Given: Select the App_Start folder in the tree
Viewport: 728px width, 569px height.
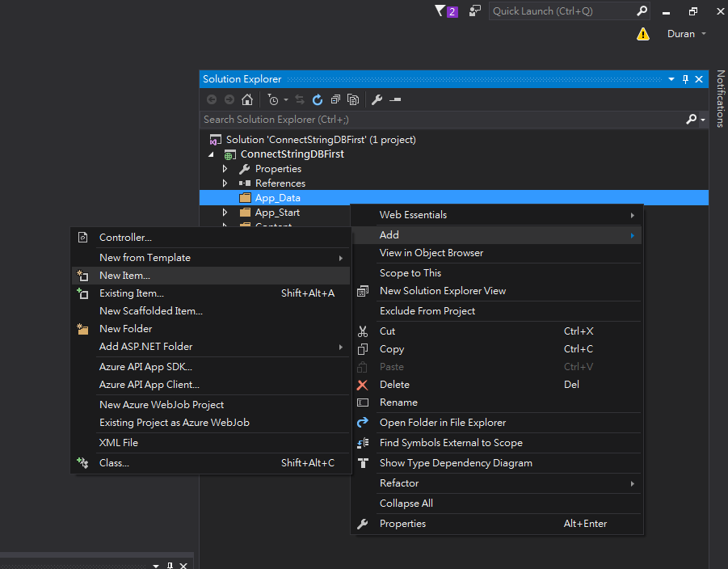Looking at the screenshot, I should pos(277,213).
